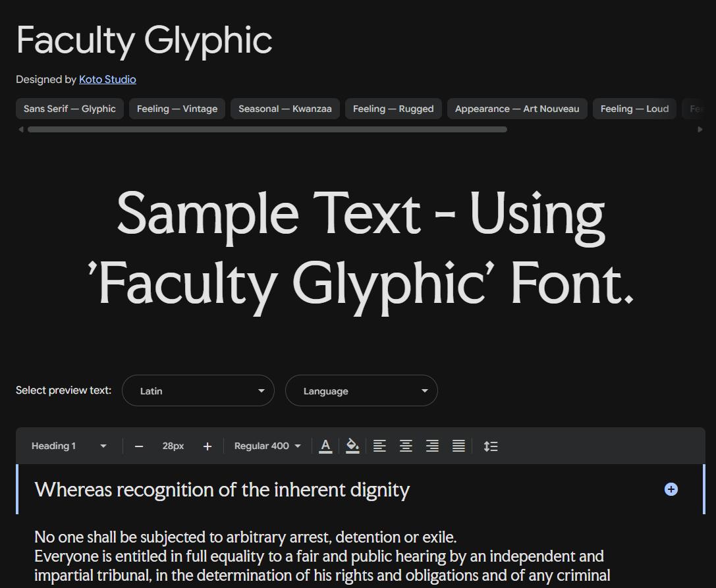Click the left arrow of tag scrollbar
716x588 pixels.
point(20,130)
